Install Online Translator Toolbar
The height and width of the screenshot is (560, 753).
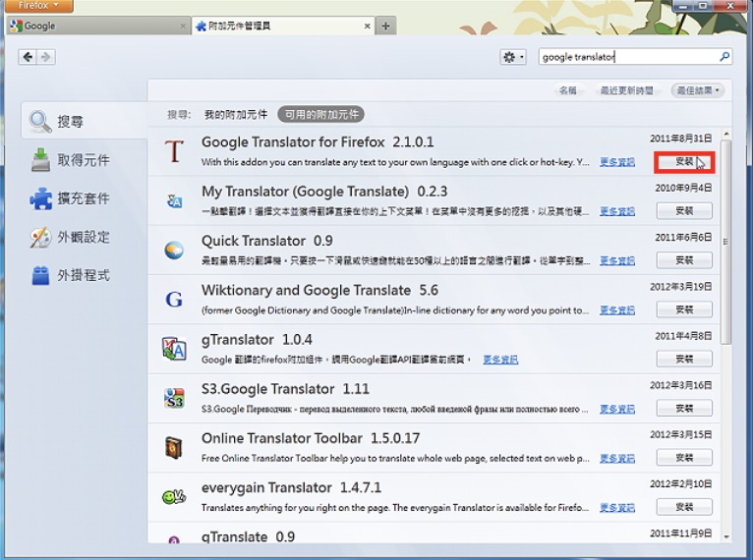[684, 458]
